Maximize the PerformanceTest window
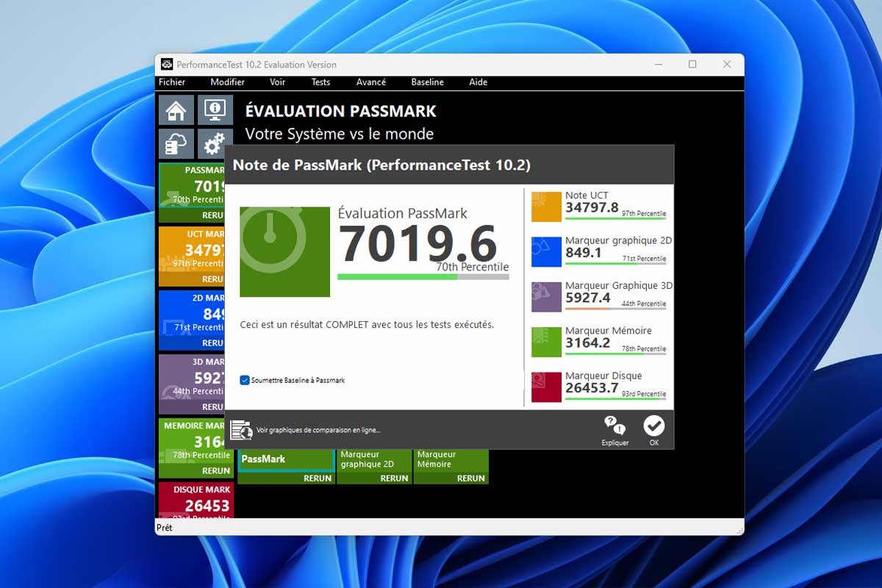Screen dimensions: 882x588 coord(692,65)
